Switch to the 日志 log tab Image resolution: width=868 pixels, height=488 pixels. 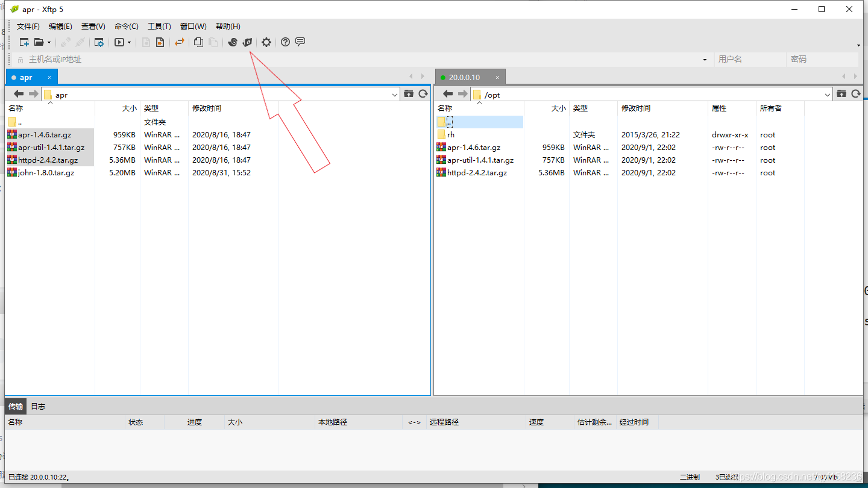(x=38, y=406)
